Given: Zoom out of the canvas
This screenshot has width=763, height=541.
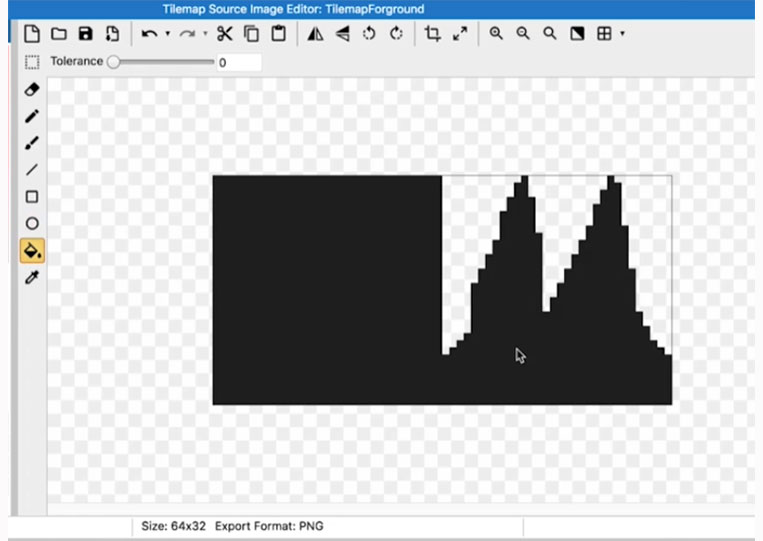Looking at the screenshot, I should coord(523,34).
